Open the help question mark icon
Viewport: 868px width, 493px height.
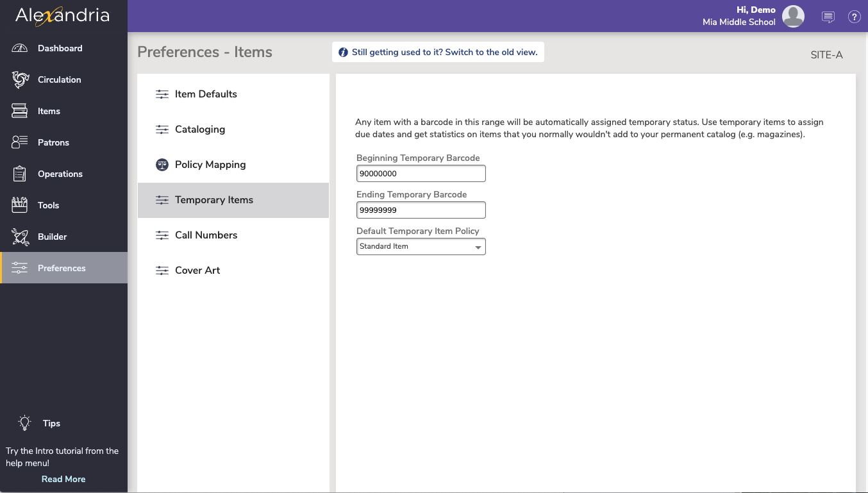coord(854,17)
